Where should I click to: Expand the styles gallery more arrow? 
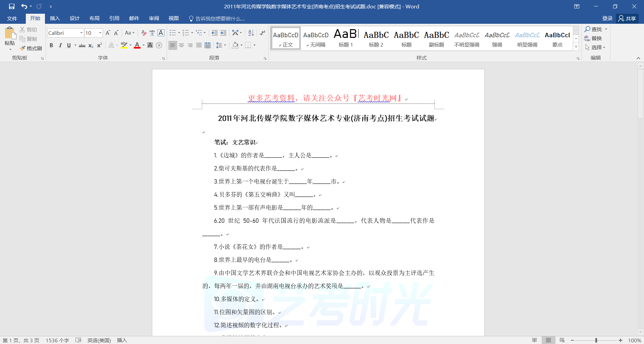coord(576,47)
